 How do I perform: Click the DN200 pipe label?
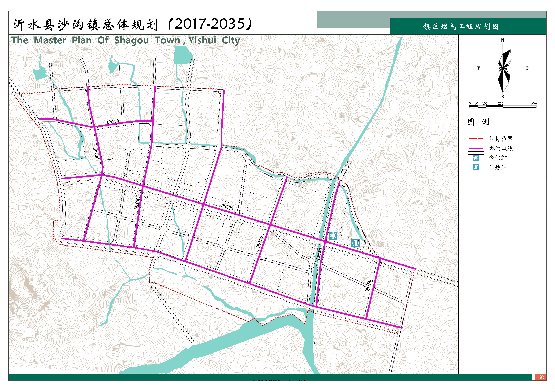click(227, 207)
